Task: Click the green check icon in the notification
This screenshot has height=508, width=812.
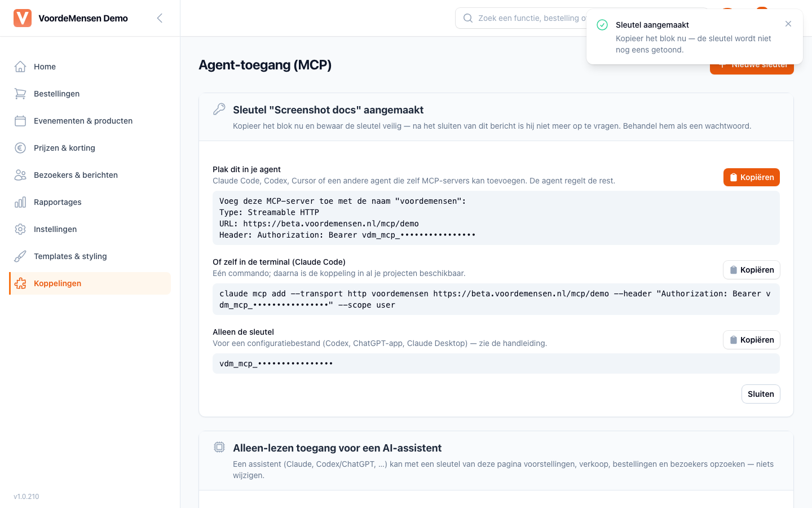Action: point(602,25)
